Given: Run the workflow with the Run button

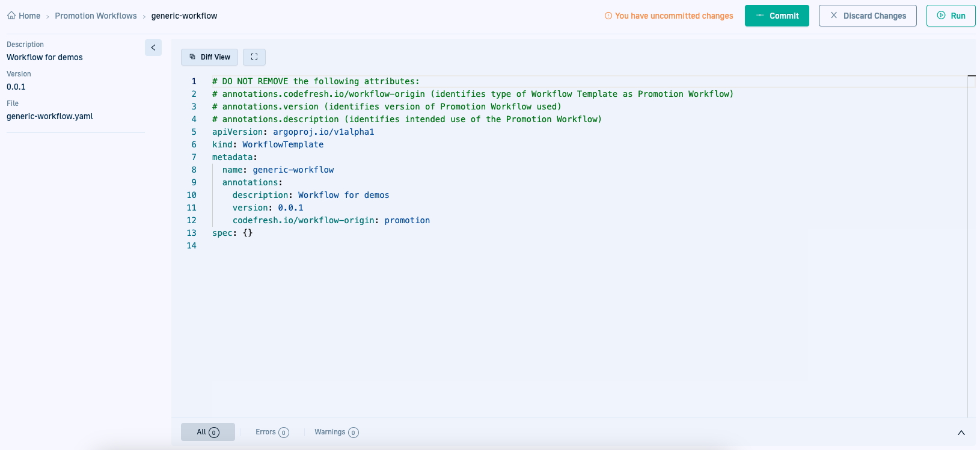Looking at the screenshot, I should tap(951, 16).
